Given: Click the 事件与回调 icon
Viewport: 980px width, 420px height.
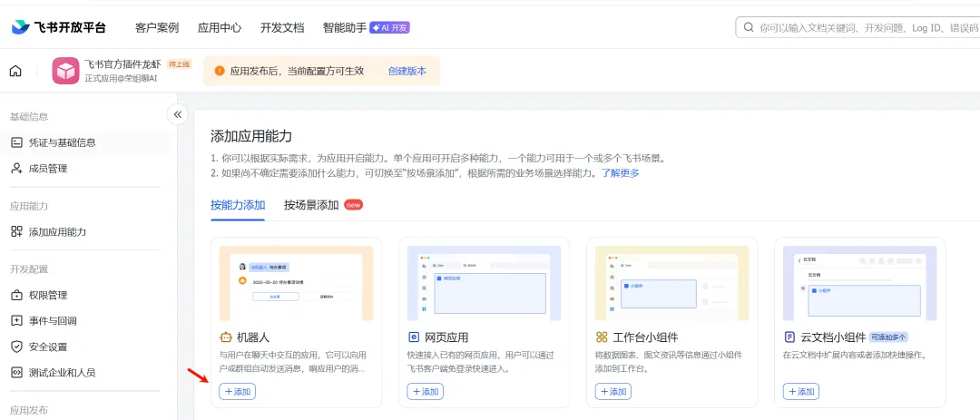Looking at the screenshot, I should (x=17, y=320).
